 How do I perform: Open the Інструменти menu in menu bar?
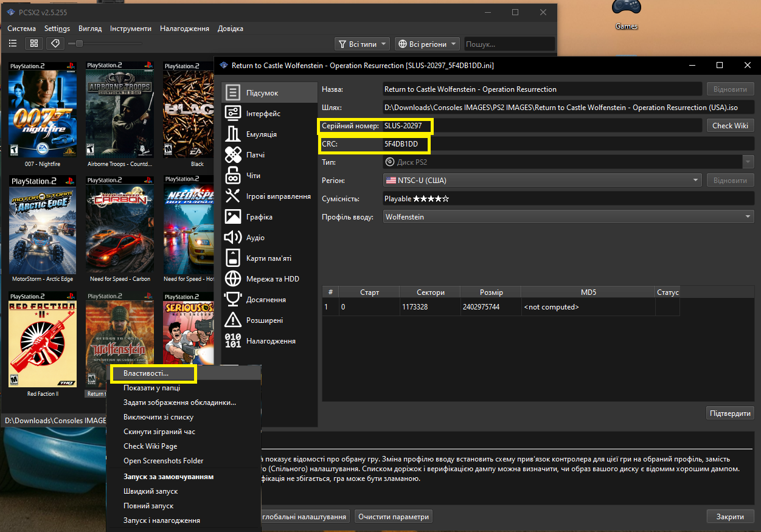tap(131, 29)
